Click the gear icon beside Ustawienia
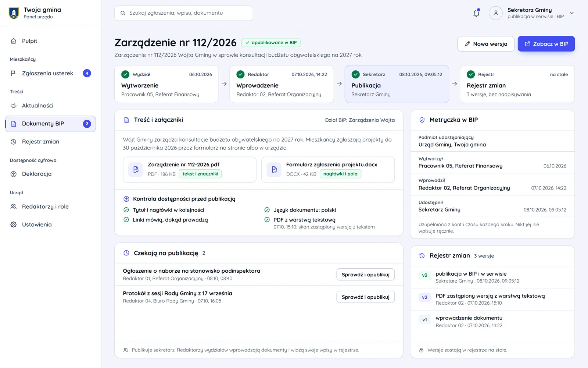 [14, 224]
